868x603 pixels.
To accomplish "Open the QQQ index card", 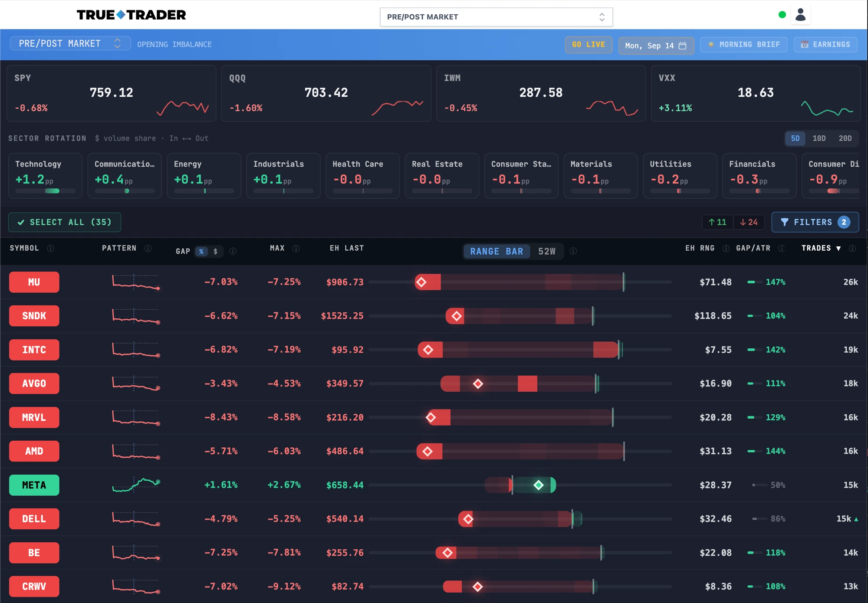I will (x=326, y=93).
